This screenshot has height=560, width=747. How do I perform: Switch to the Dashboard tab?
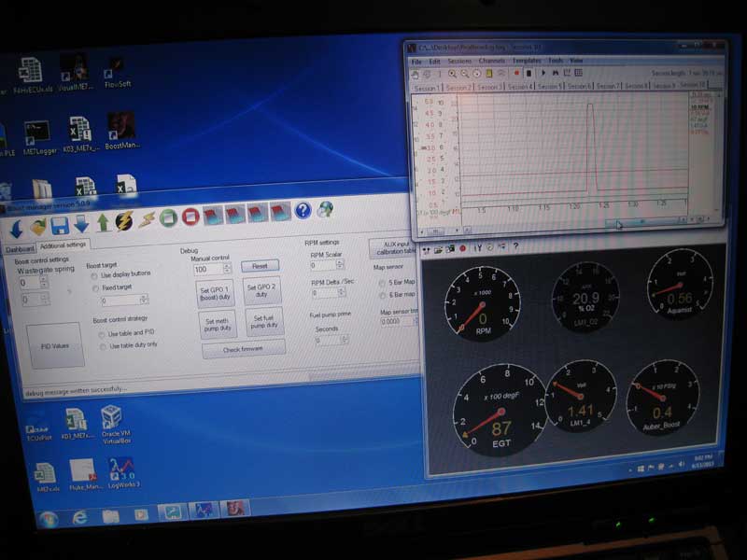pos(20,249)
